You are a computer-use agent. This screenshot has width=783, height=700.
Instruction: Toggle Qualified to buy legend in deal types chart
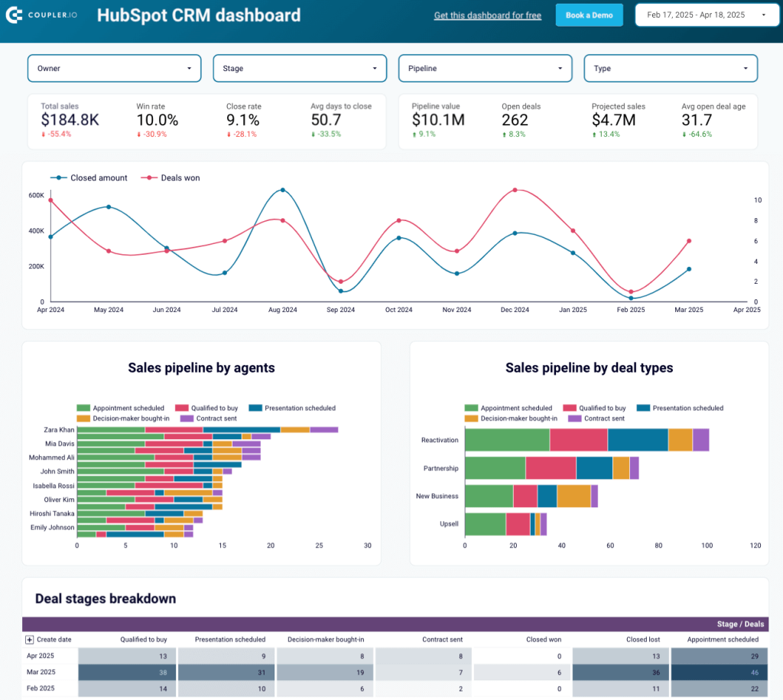[594, 409]
